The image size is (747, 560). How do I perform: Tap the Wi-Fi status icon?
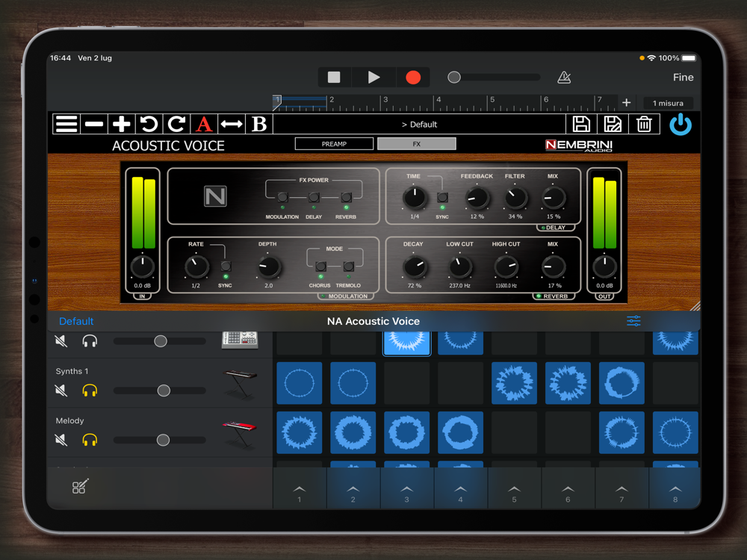(x=651, y=58)
